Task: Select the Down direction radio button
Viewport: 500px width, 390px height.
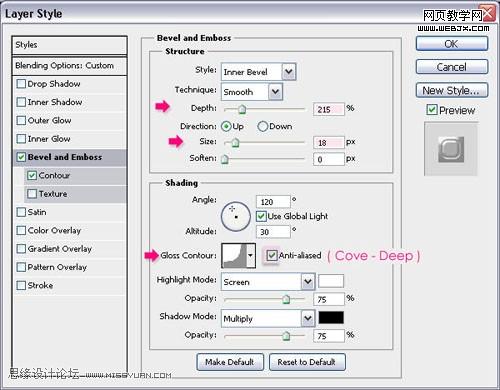Action: [x=263, y=126]
